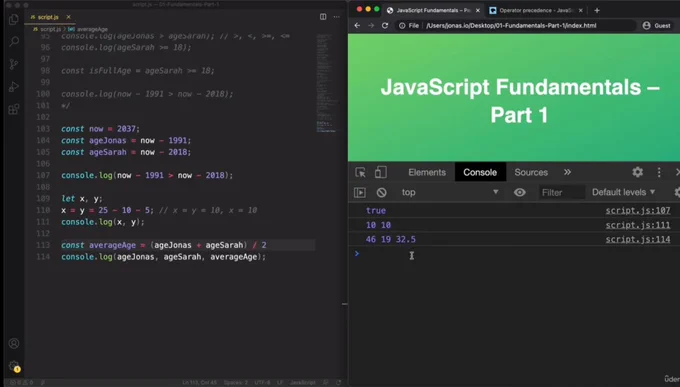Close the script.js editor tab
The image size is (680, 387).
point(68,17)
